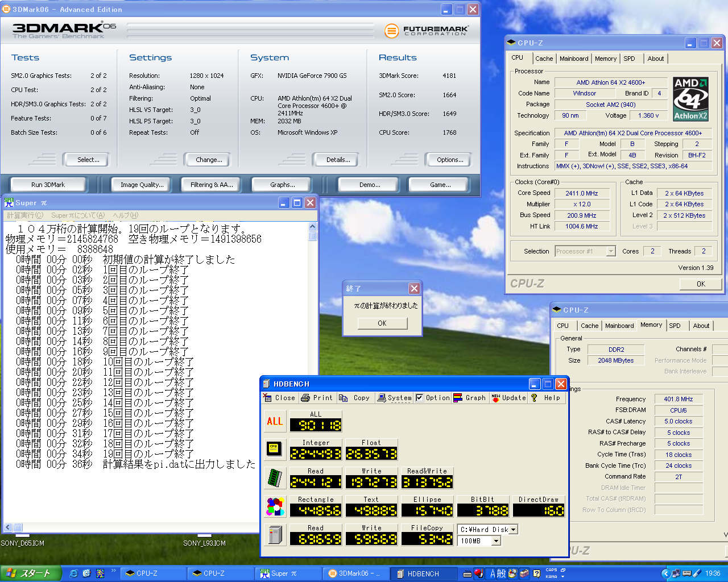Click Copy in the HDBENCH toolbar
The height and width of the screenshot is (582, 728).
(x=355, y=398)
